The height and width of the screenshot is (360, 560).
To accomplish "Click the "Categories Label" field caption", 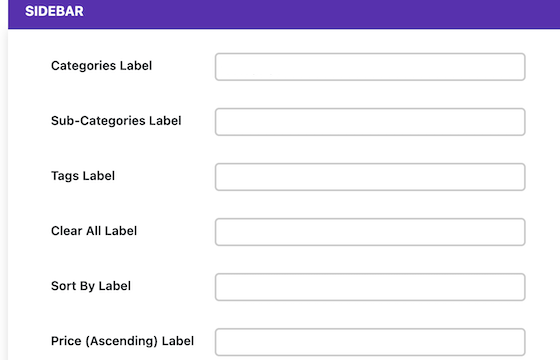I will pyautogui.click(x=101, y=66).
